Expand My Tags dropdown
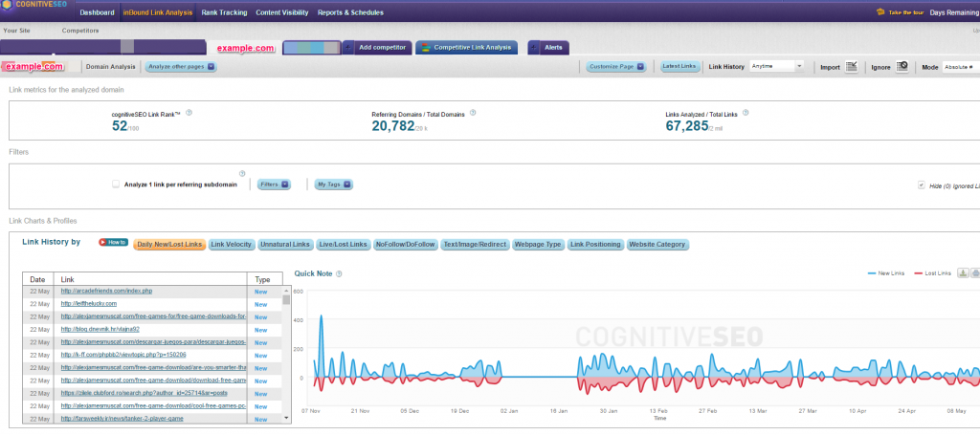 tap(334, 185)
